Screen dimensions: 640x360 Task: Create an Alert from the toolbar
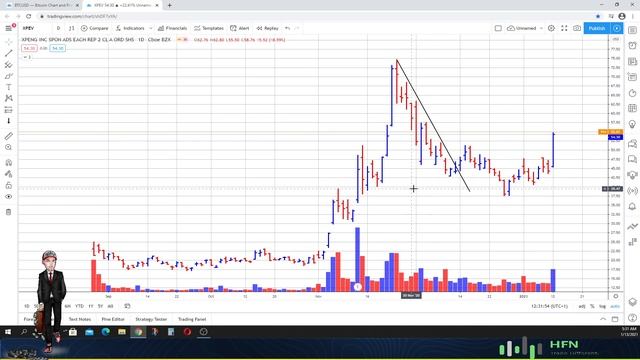click(240, 28)
